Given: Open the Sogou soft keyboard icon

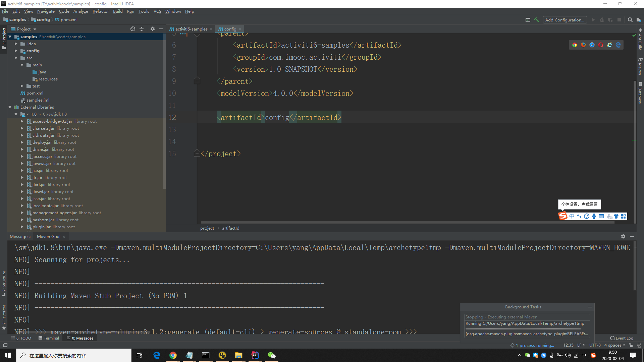Looking at the screenshot, I should pyautogui.click(x=601, y=216).
